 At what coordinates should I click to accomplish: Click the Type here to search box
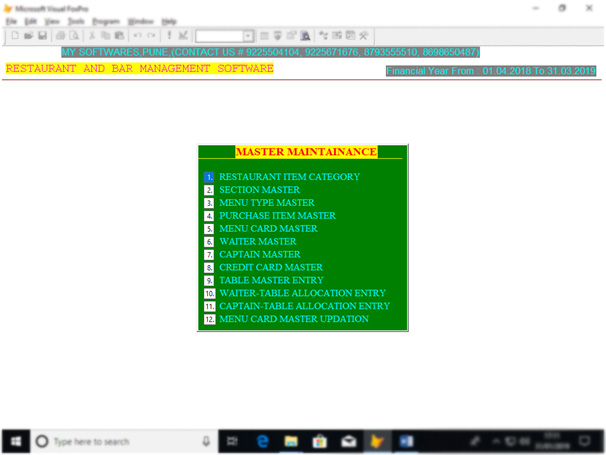[124, 441]
